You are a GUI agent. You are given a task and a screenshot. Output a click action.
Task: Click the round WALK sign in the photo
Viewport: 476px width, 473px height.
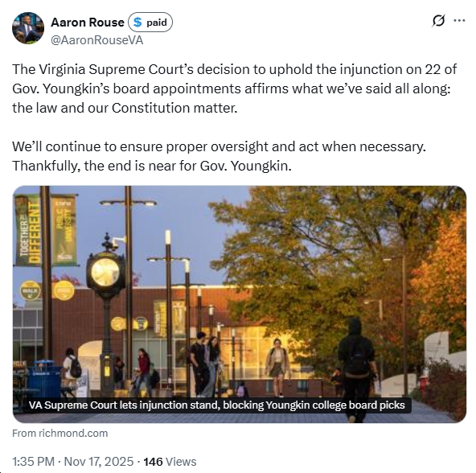click(x=30, y=290)
